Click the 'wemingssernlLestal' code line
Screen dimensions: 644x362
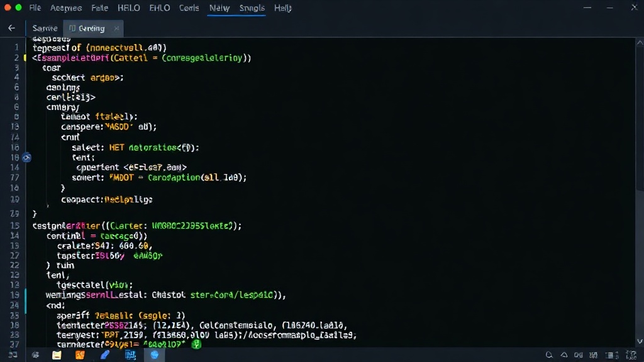click(x=166, y=295)
